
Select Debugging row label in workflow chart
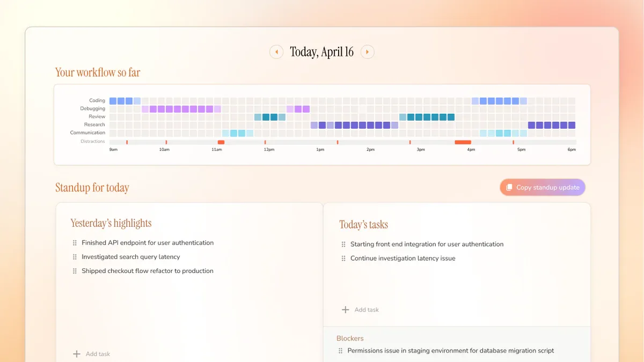[93, 108]
